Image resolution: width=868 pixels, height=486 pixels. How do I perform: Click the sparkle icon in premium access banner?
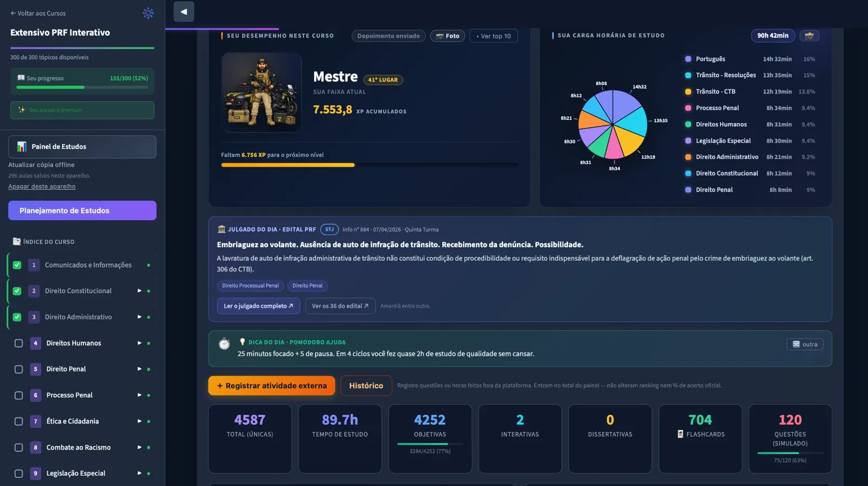click(22, 110)
